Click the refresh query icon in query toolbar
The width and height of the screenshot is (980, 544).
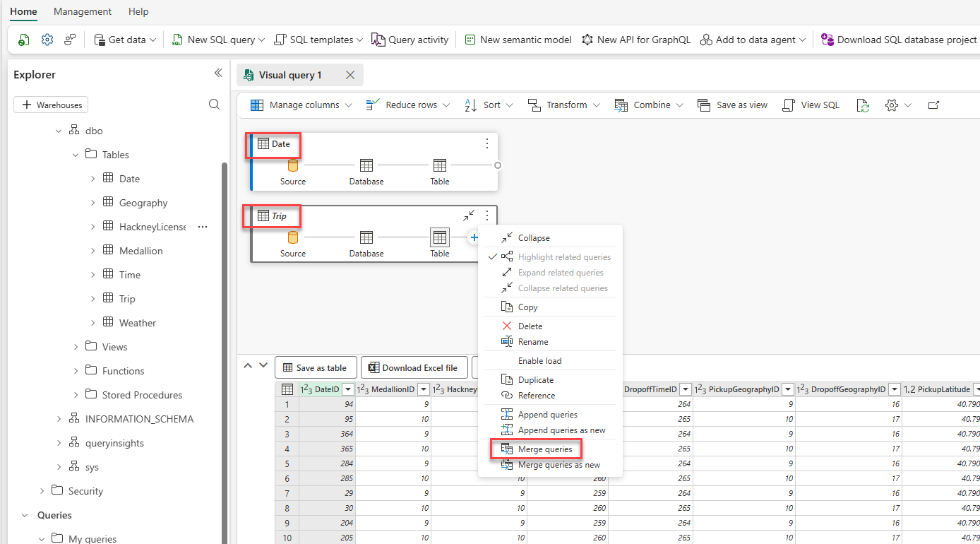pos(863,105)
